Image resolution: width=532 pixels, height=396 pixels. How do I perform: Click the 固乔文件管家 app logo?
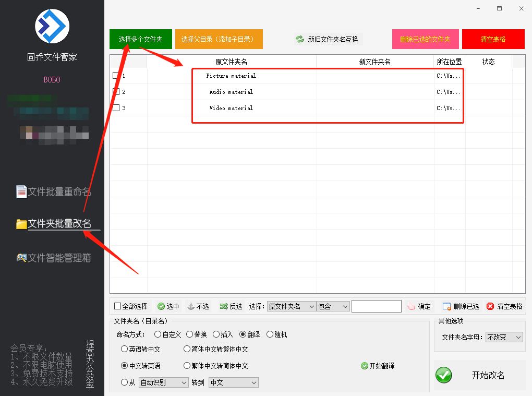pos(52,26)
